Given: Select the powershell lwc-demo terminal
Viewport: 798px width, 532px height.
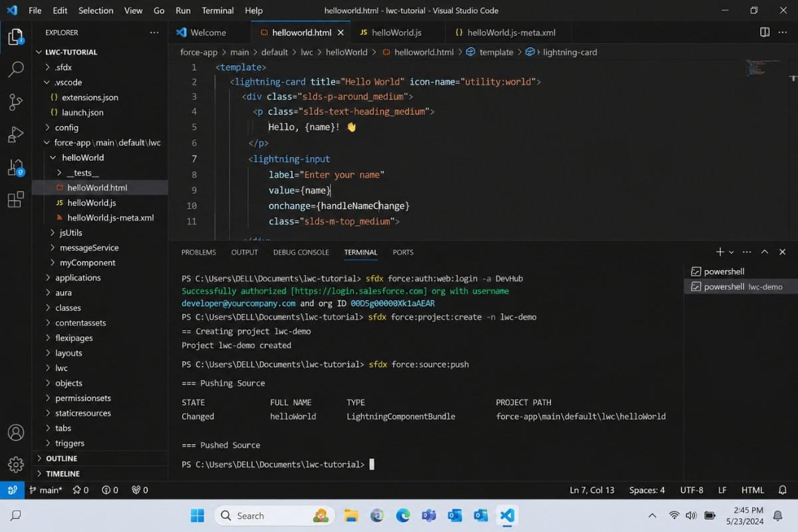Looking at the screenshot, I should 741,287.
